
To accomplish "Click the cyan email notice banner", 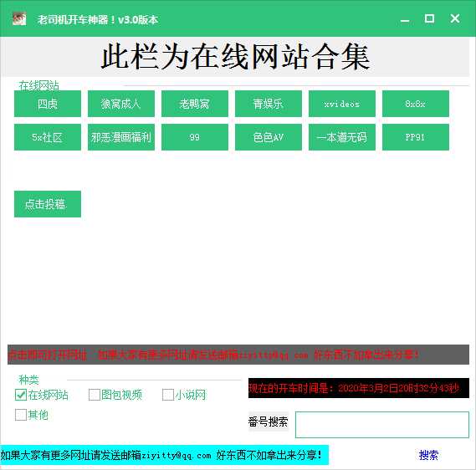I will point(164,455).
